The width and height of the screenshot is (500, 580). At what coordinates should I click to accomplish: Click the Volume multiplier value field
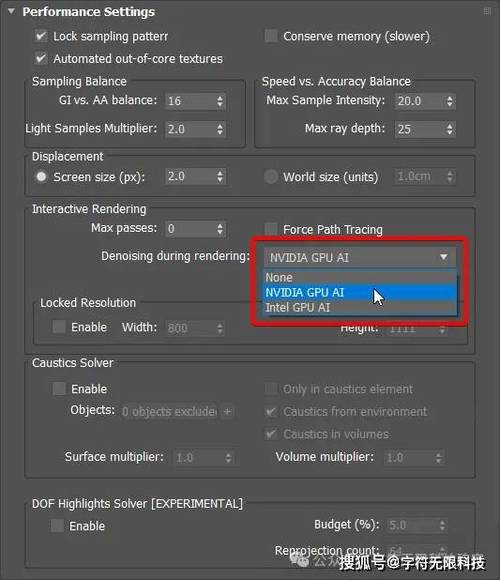[x=408, y=458]
